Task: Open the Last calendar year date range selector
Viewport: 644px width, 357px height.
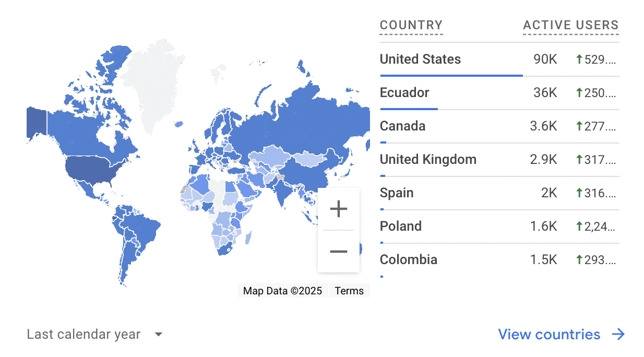Action: pyautogui.click(x=84, y=334)
